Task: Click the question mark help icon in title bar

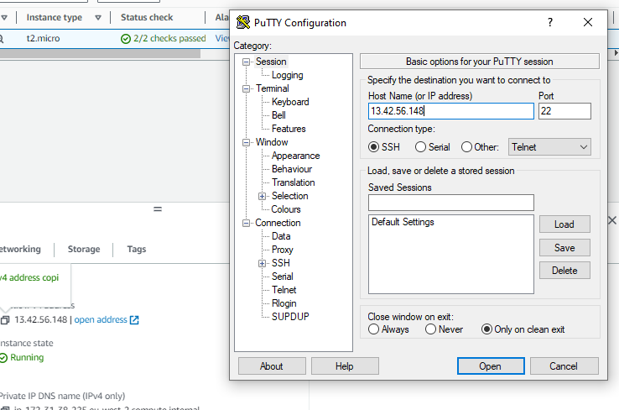Action: [x=549, y=23]
